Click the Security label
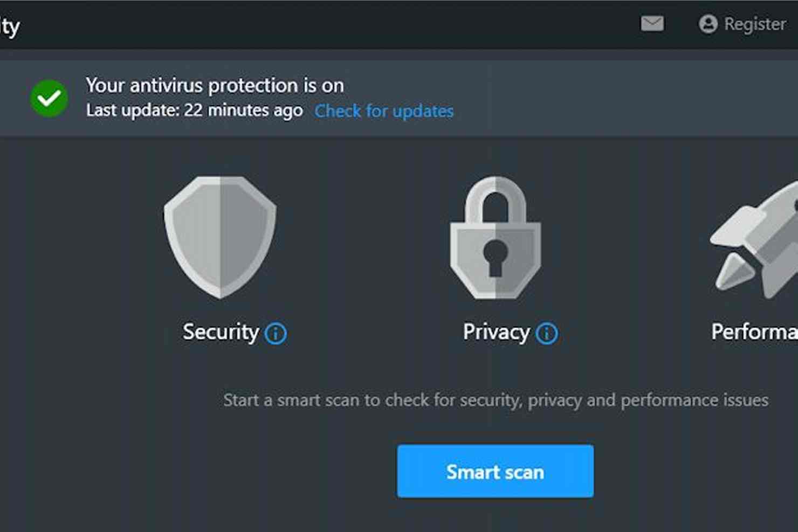798x532 pixels. [221, 332]
